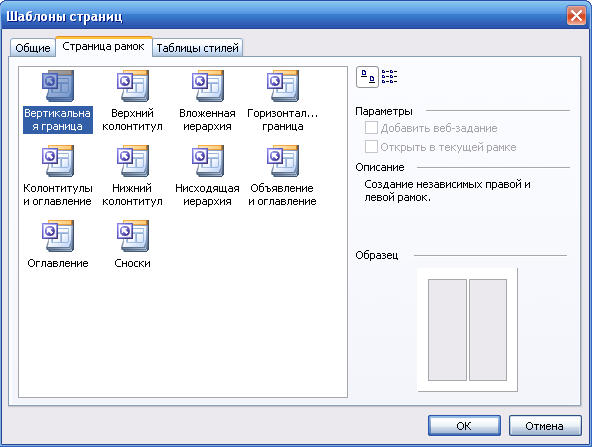593x447 pixels.
Task: Click the Оглавление label text
Action: click(x=58, y=263)
